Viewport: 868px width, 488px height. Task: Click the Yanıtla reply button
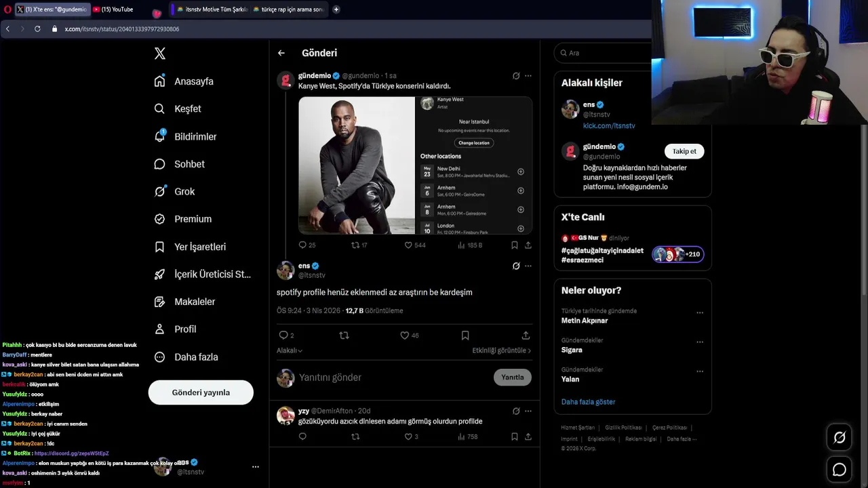click(513, 378)
